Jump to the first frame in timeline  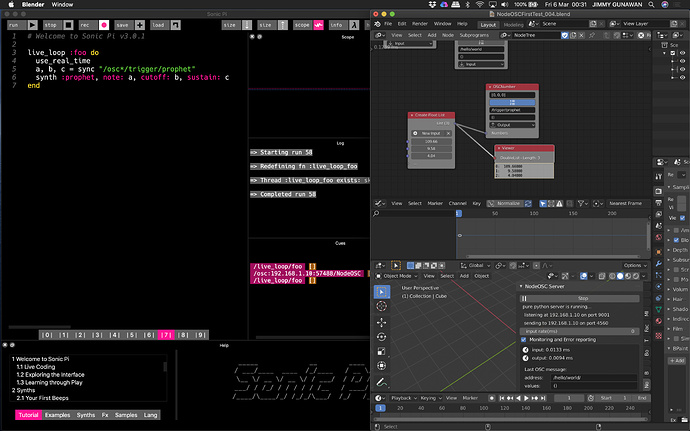(x=502, y=398)
